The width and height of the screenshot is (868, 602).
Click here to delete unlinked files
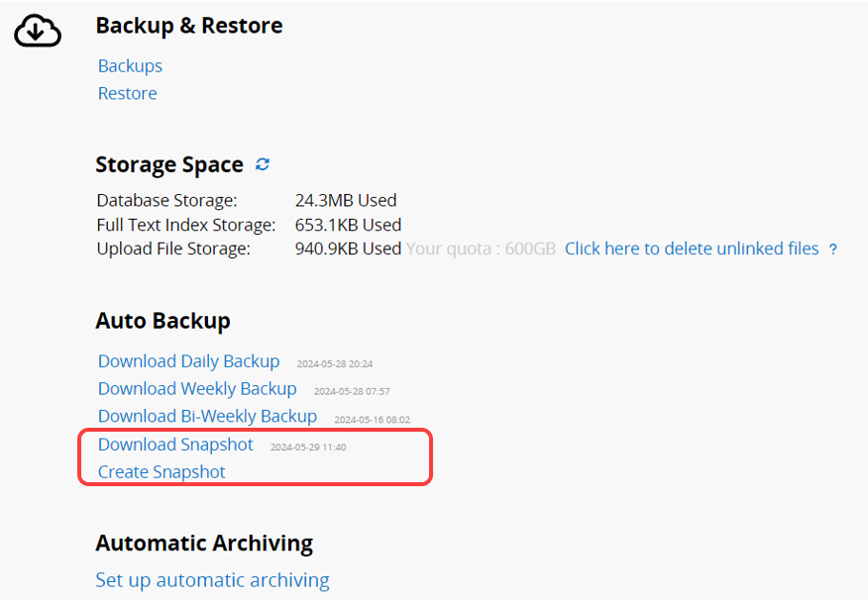[x=692, y=249]
